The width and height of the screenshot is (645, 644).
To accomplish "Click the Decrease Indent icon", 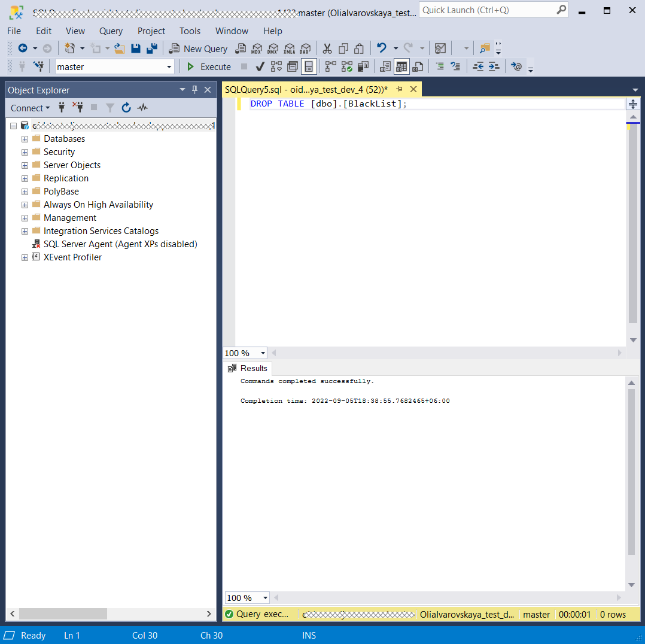I will pos(478,66).
